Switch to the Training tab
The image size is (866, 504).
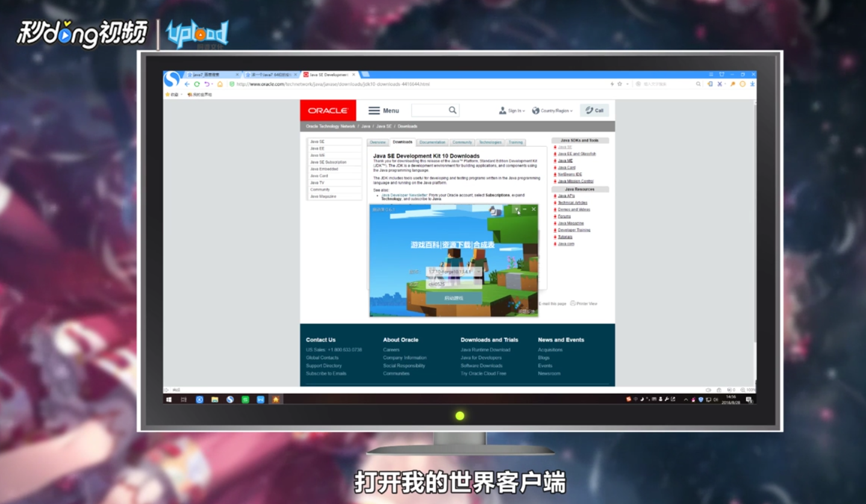point(516,143)
